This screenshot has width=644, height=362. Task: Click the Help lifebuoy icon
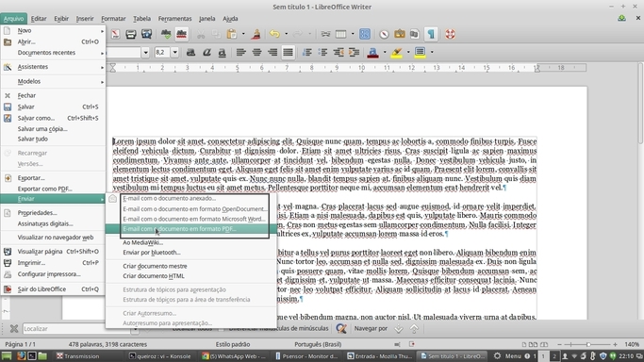tap(450, 34)
